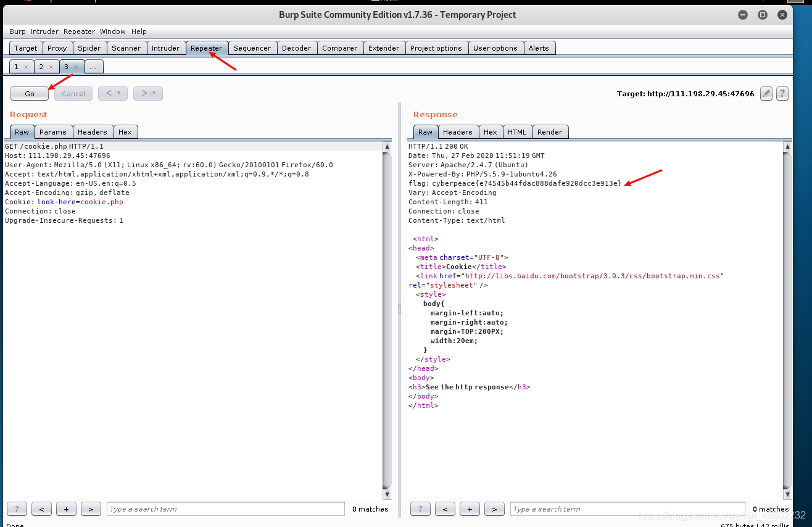The image size is (812, 527).
Task: Switch to the Extender tab
Action: pyautogui.click(x=384, y=48)
